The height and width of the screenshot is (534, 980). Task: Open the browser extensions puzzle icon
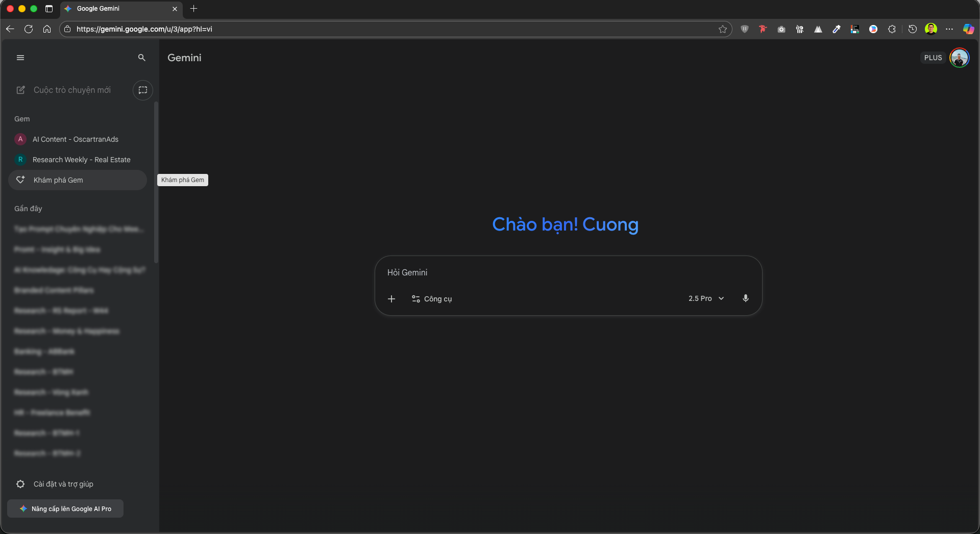(x=892, y=29)
